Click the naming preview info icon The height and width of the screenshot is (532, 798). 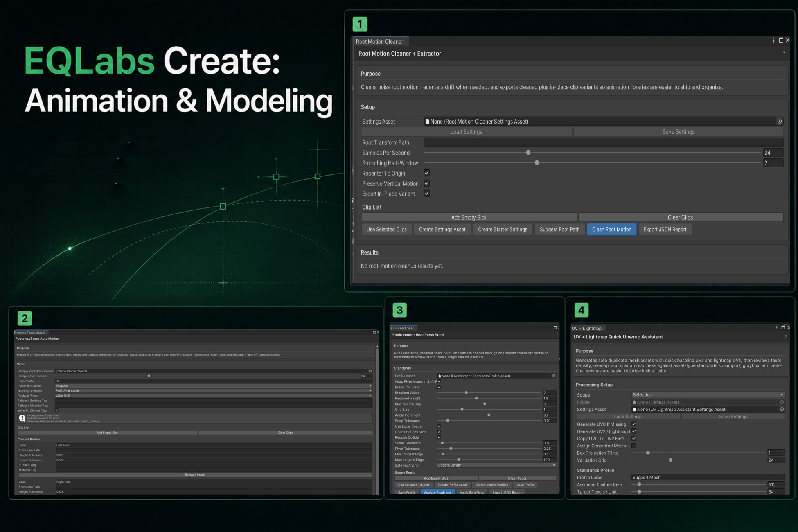[x=22, y=418]
